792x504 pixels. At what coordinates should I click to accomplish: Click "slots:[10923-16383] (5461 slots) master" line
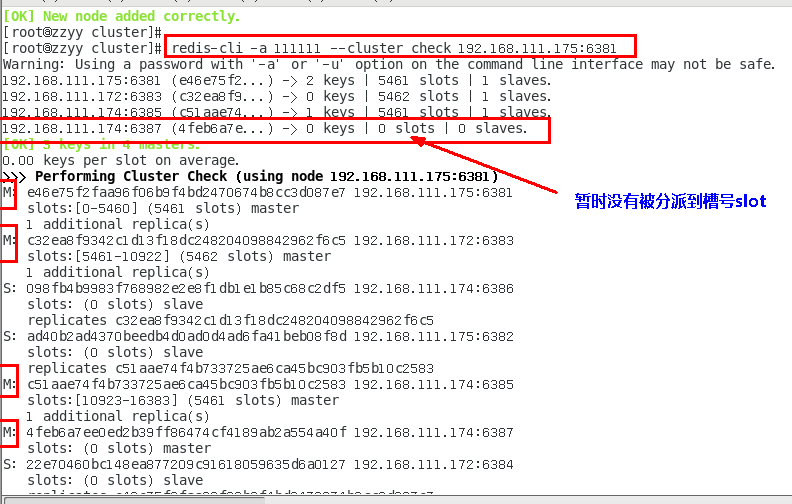pyautogui.click(x=183, y=400)
